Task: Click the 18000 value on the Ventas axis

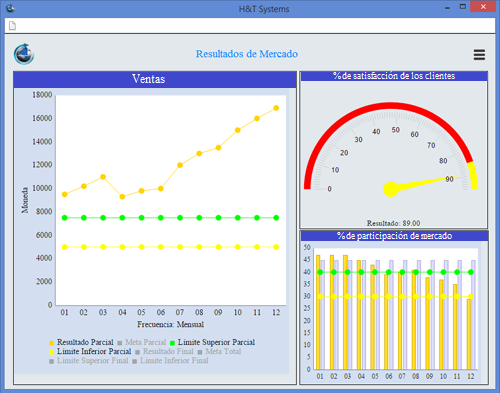Action: pos(42,95)
